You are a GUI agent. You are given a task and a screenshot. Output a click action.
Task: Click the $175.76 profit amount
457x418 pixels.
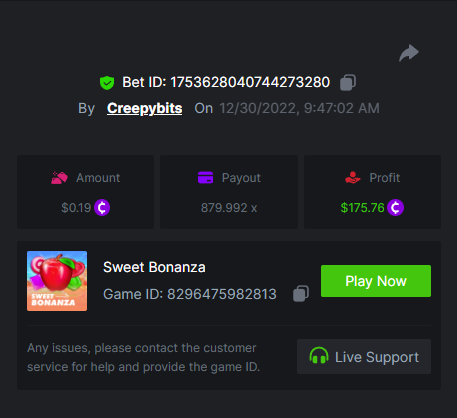(362, 208)
